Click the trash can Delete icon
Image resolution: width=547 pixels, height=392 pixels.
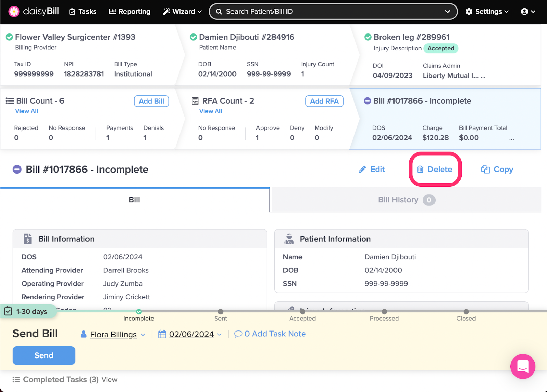click(x=420, y=170)
